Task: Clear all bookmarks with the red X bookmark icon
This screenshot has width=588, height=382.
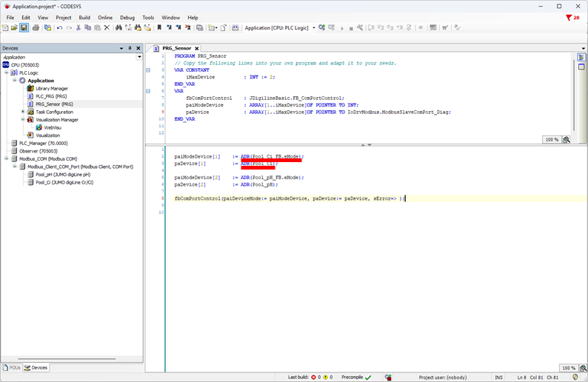Action: pyautogui.click(x=188, y=27)
